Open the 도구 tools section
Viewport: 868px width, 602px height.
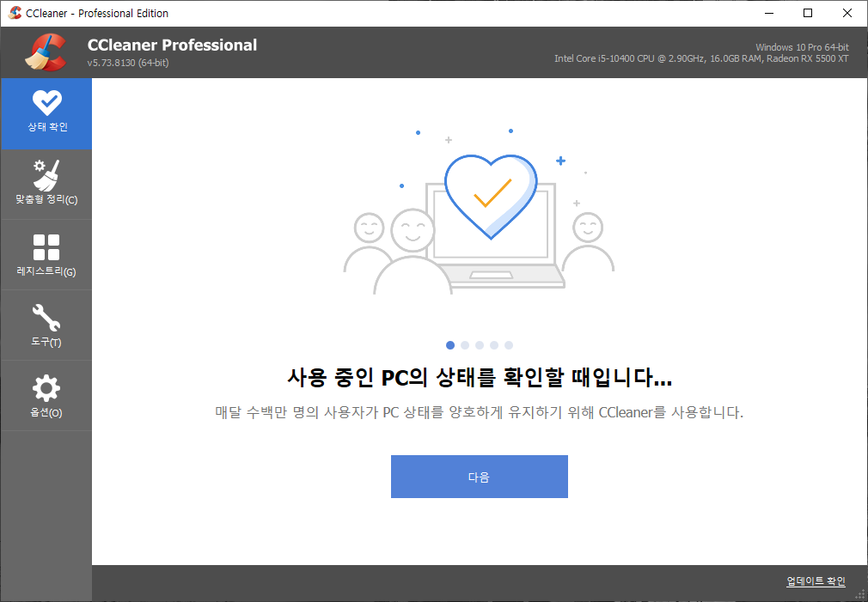click(x=46, y=325)
